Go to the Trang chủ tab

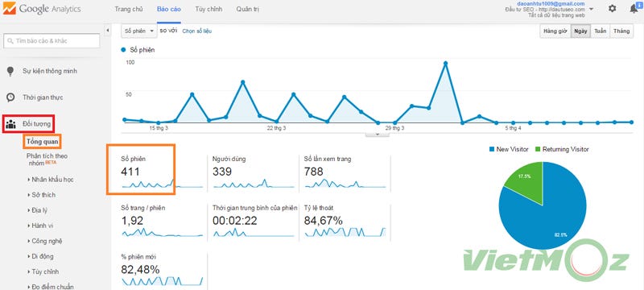coord(129,9)
